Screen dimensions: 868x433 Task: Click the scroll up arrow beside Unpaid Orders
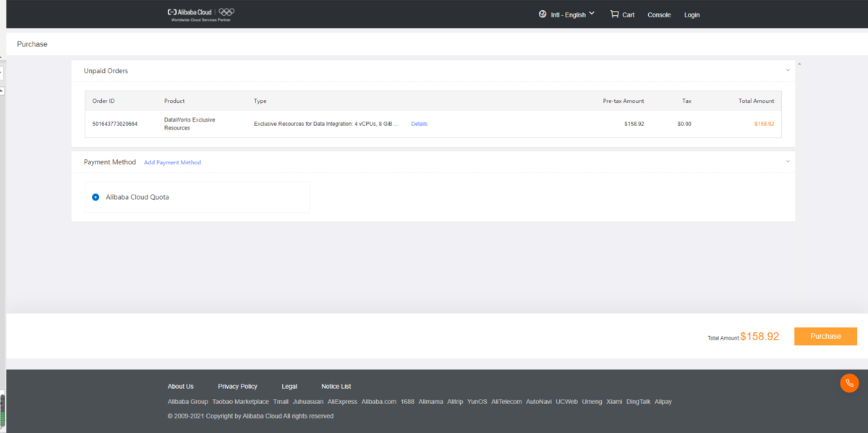tap(799, 64)
